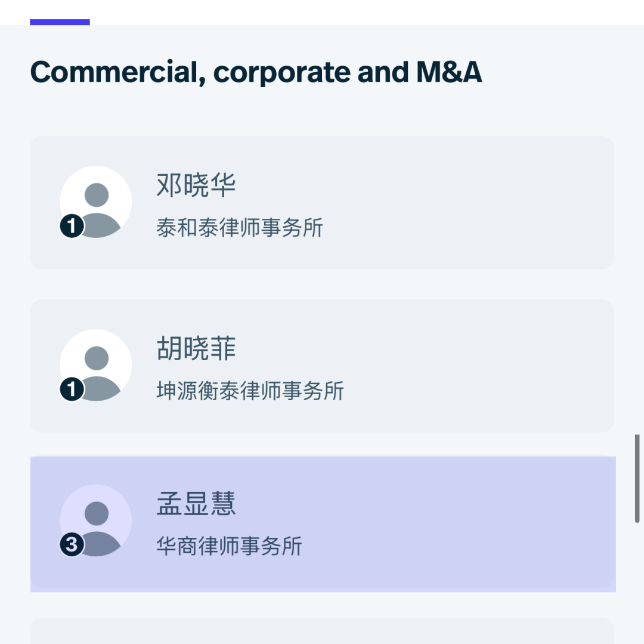Image resolution: width=644 pixels, height=644 pixels.
Task: Click empty right side of 胡晓菲 card
Action: pyautogui.click(x=477, y=366)
